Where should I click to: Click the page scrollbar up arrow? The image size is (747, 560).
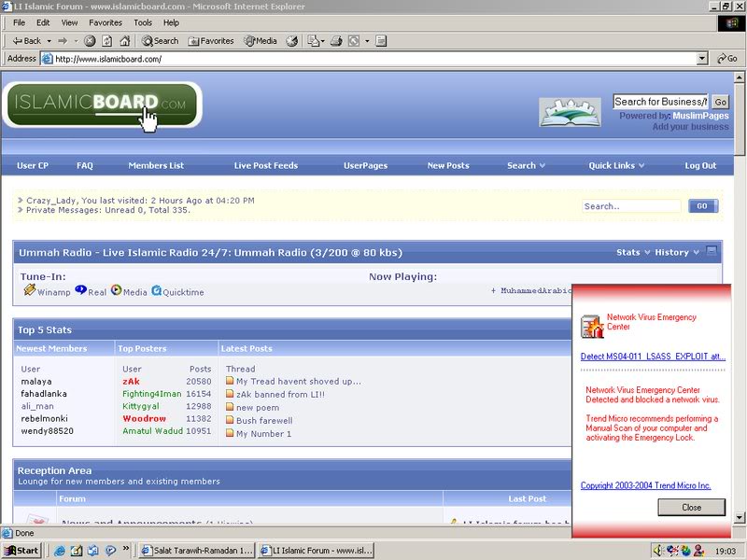click(x=739, y=77)
